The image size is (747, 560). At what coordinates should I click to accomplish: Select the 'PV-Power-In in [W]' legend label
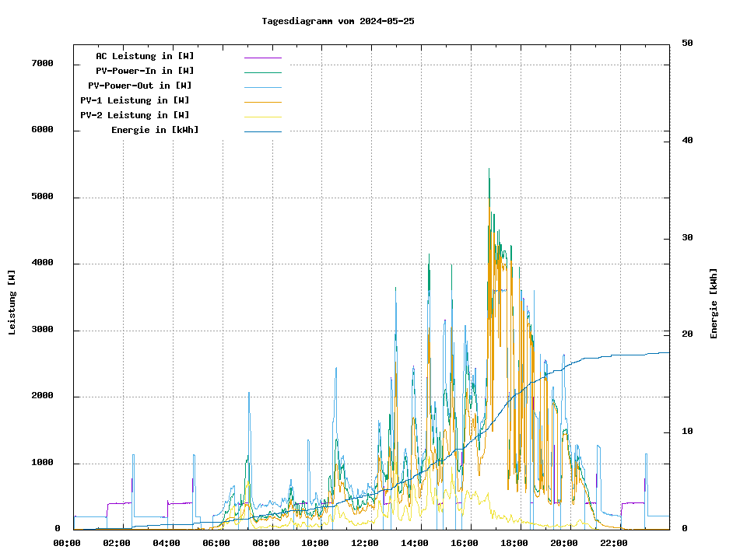tap(145, 71)
